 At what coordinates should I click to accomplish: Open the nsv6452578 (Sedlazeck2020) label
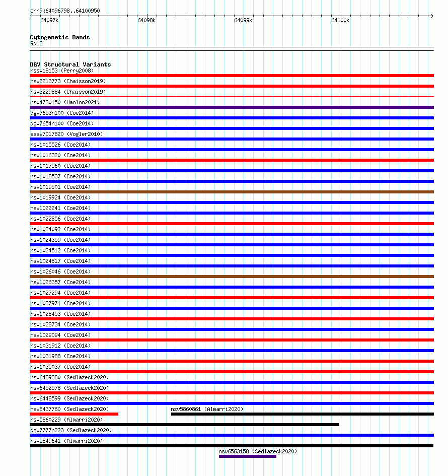69,388
